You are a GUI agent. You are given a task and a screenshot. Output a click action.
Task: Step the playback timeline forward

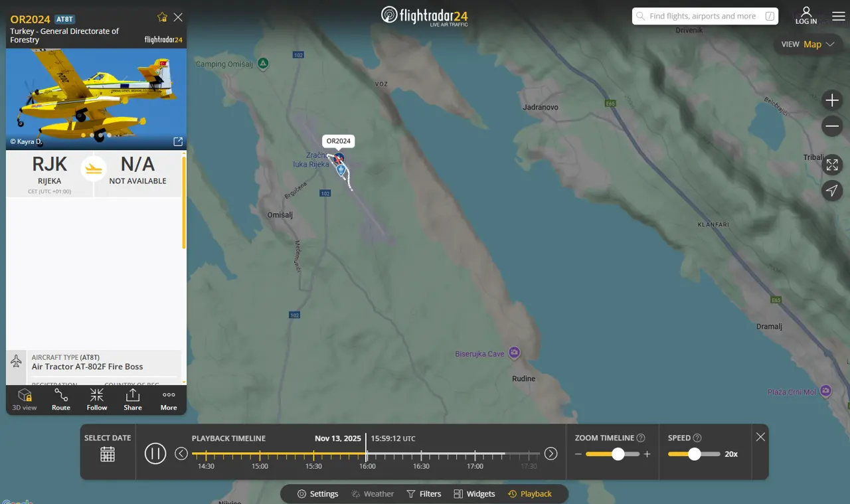pyautogui.click(x=551, y=454)
